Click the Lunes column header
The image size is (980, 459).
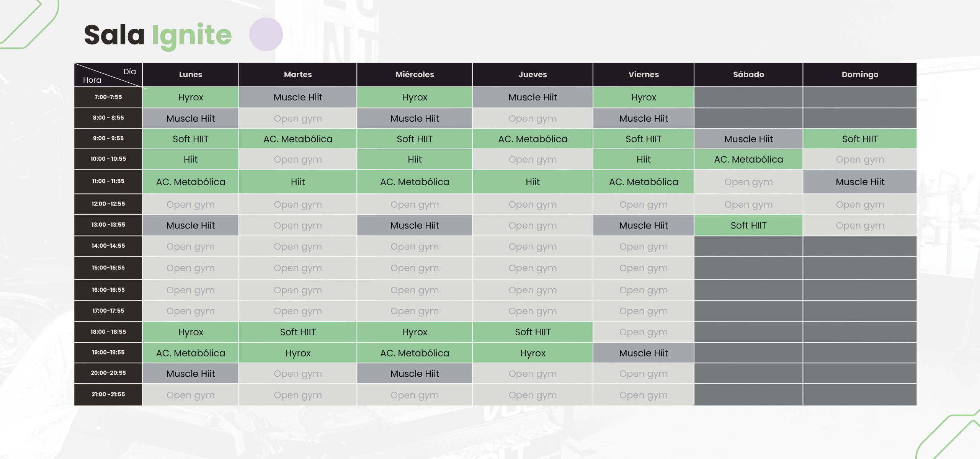point(190,75)
